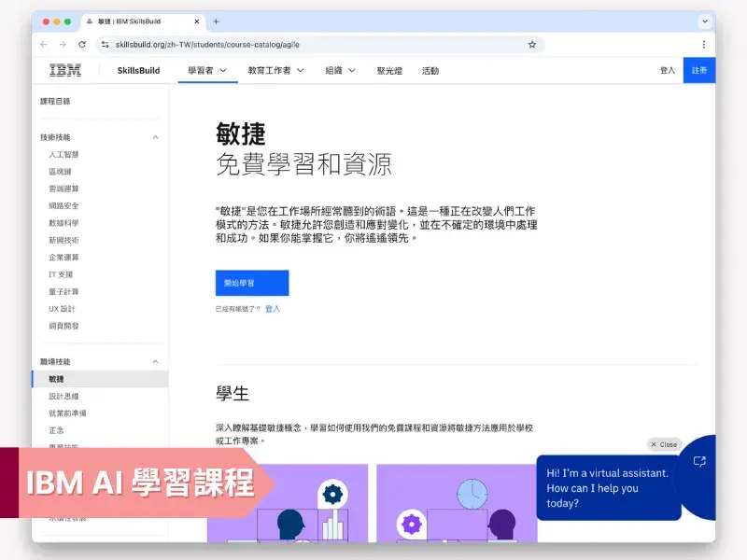Click blue 開始學習 button
This screenshot has width=747, height=560.
[x=252, y=283]
